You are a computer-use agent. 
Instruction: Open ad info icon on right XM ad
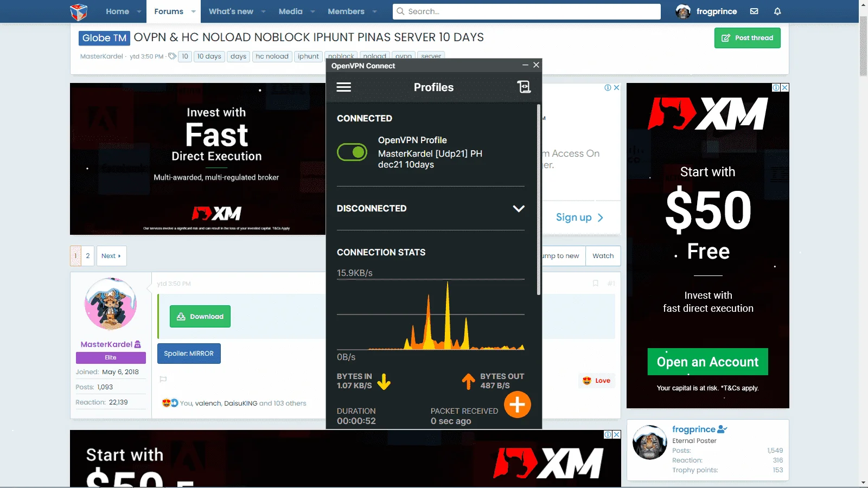[x=776, y=87]
